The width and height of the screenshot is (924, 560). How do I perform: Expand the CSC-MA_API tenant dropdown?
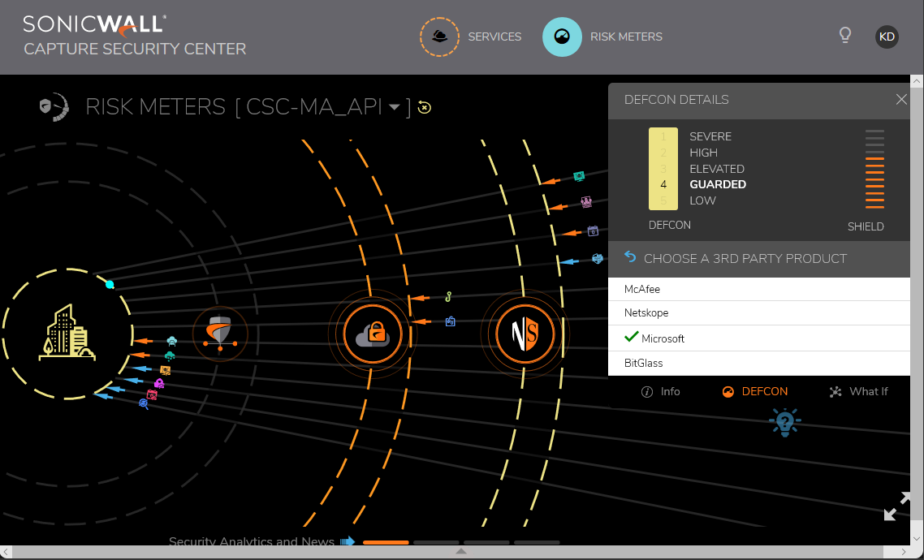[395, 107]
